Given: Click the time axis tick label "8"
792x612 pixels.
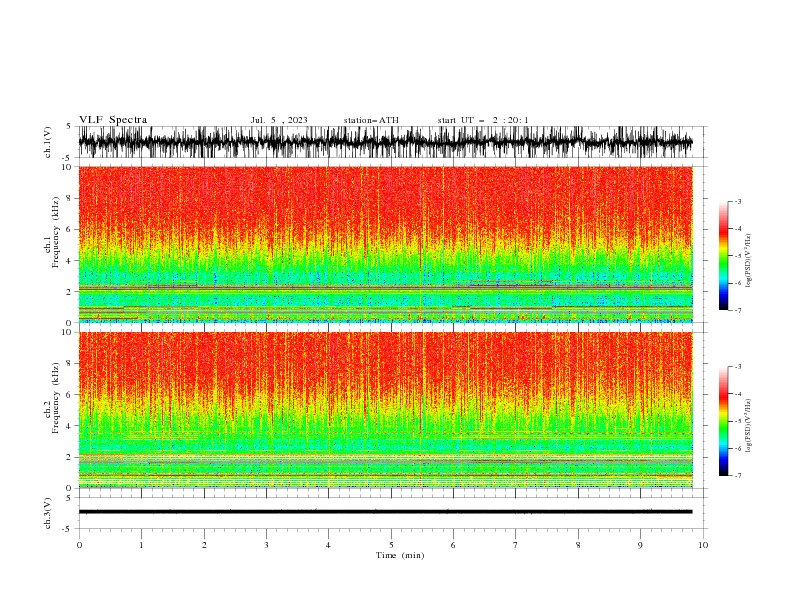Looking at the screenshot, I should (578, 545).
